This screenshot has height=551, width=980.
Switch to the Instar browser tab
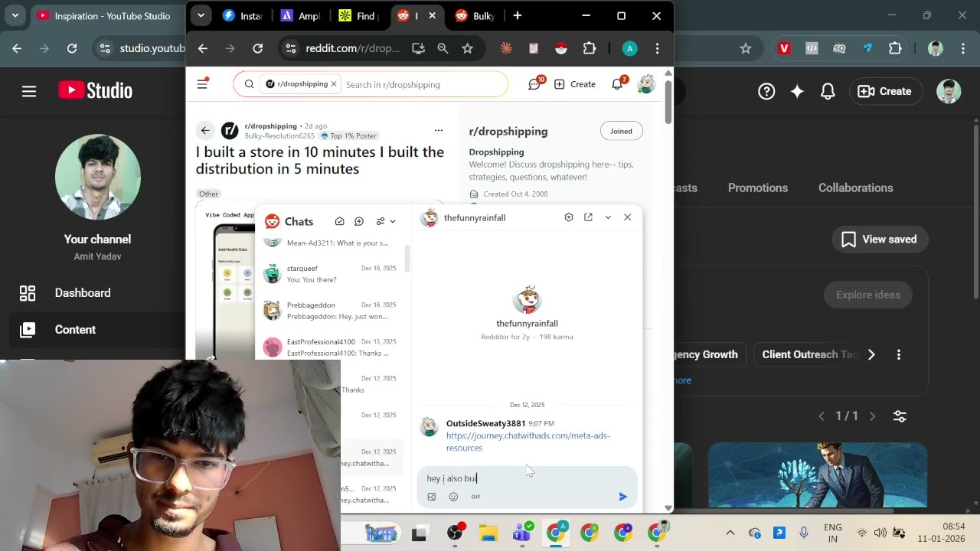(242, 16)
